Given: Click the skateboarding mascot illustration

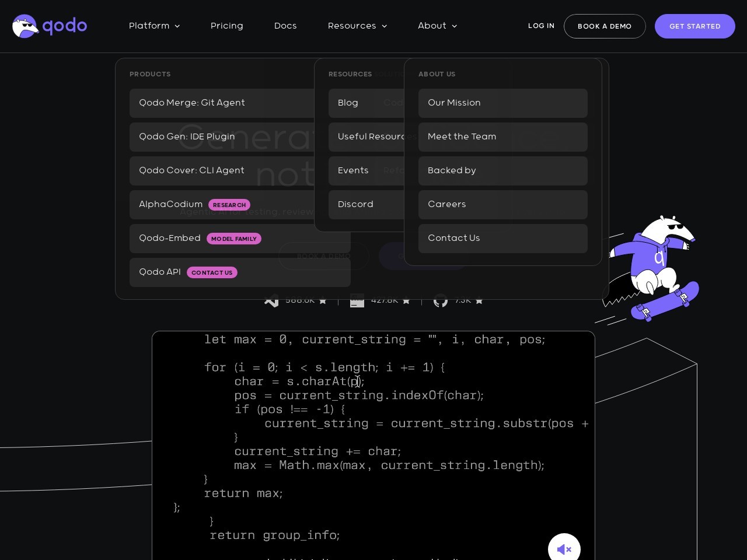Looking at the screenshot, I should tap(652, 269).
